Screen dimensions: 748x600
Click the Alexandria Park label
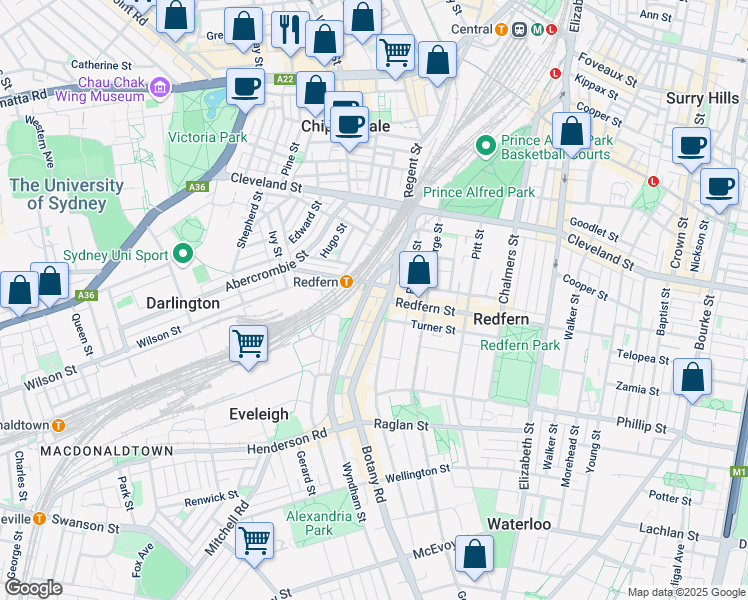[319, 523]
